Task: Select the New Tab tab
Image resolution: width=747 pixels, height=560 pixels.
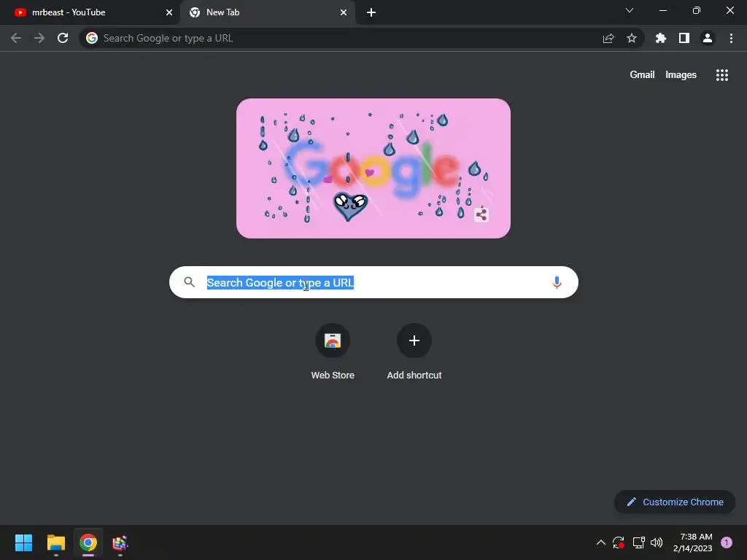Action: (267, 12)
